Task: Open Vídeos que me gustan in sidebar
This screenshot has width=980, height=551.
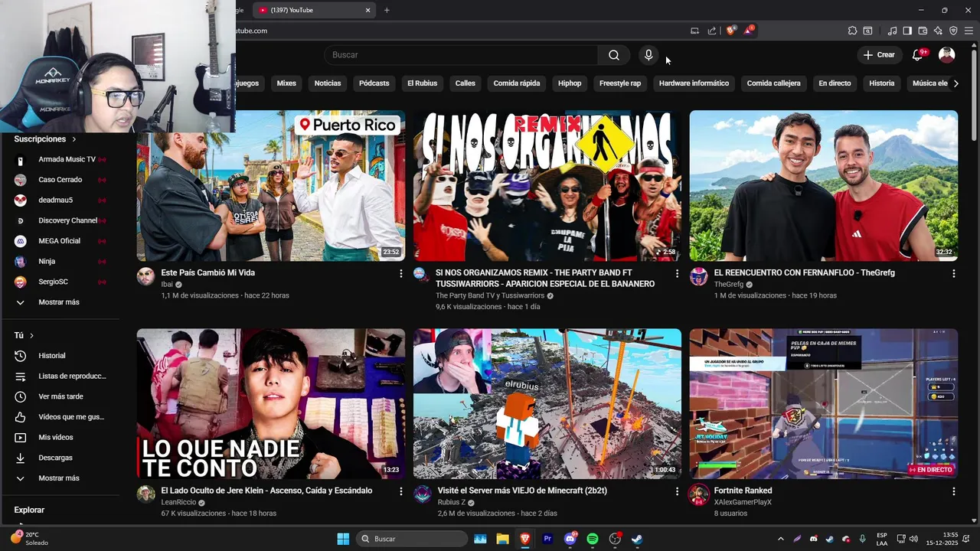Action: click(60, 417)
